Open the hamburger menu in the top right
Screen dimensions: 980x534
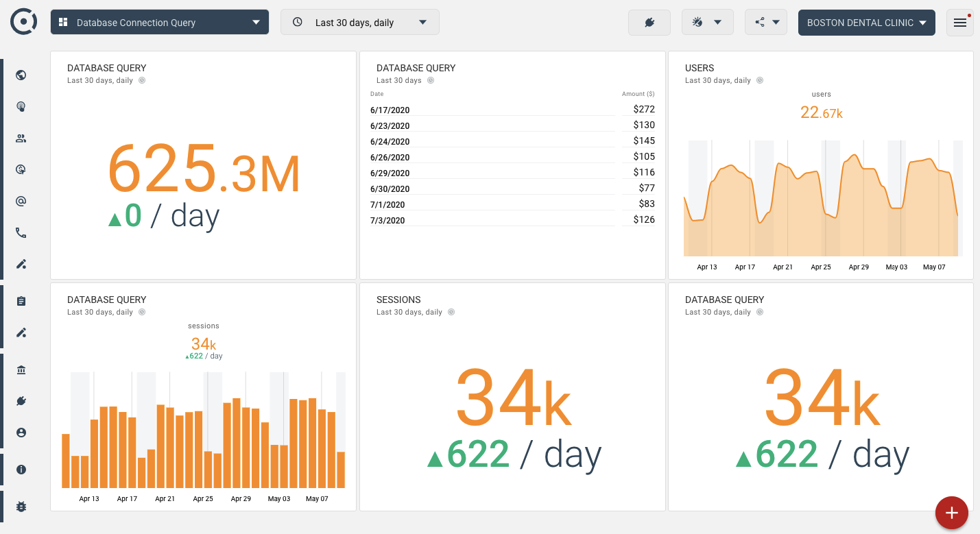pos(959,23)
